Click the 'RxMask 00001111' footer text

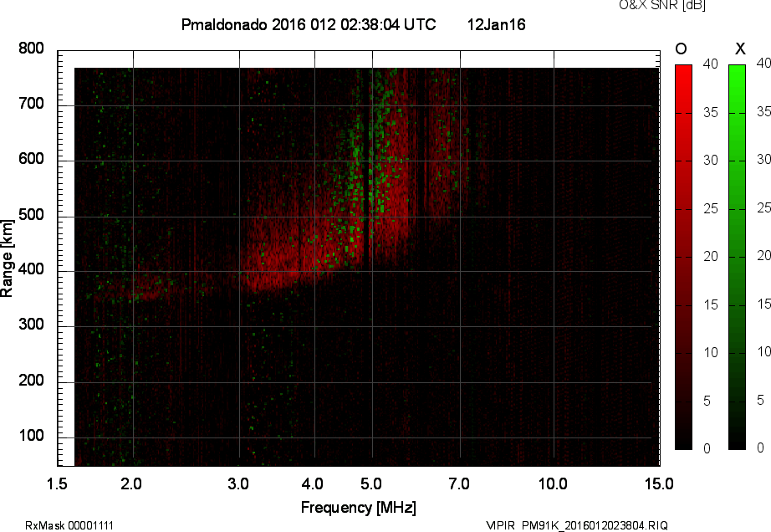tap(69, 525)
